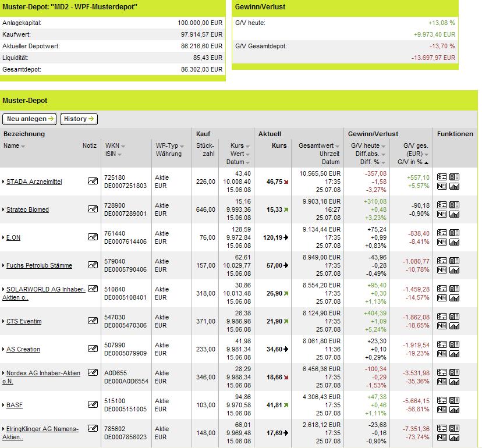Select the Anlagekapital value 100.000,00 EUR
This screenshot has height=448, width=482.
[200, 23]
